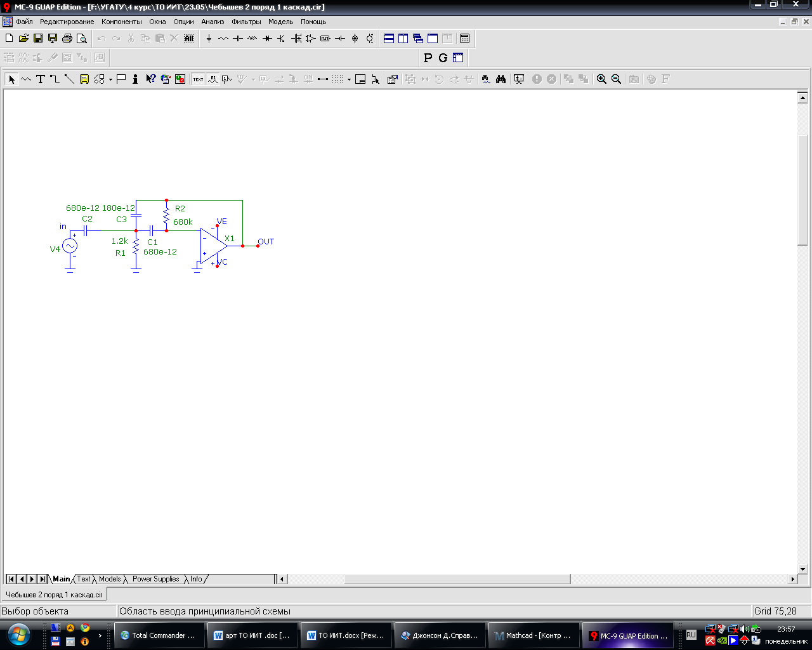812x650 pixels.
Task: Zoom out of the schematic
Action: point(616,79)
